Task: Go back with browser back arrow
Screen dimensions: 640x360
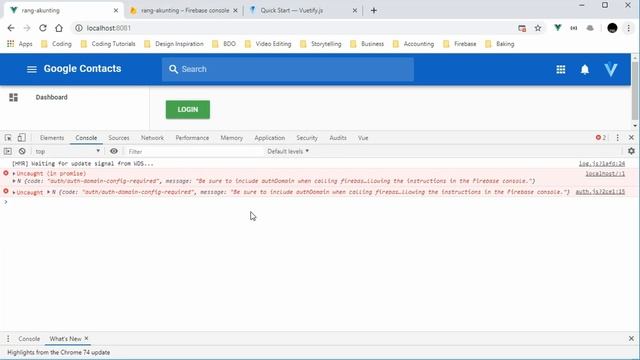Action: 11,28
